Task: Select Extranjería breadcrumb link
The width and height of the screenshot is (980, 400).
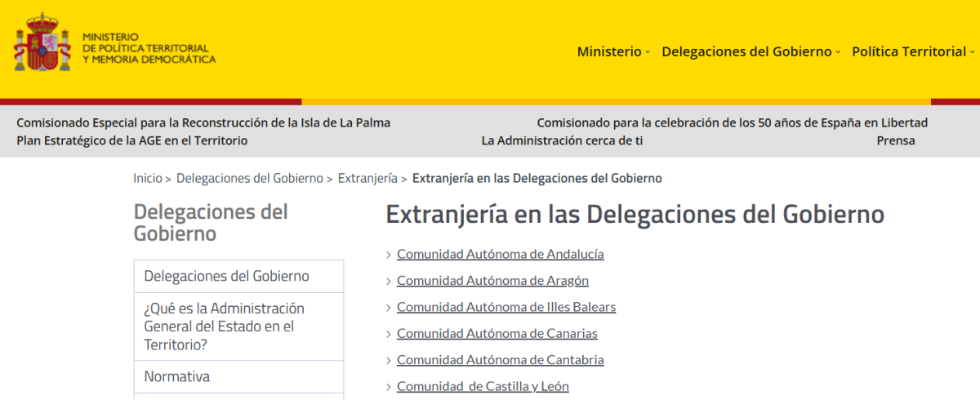Action: pos(367,178)
